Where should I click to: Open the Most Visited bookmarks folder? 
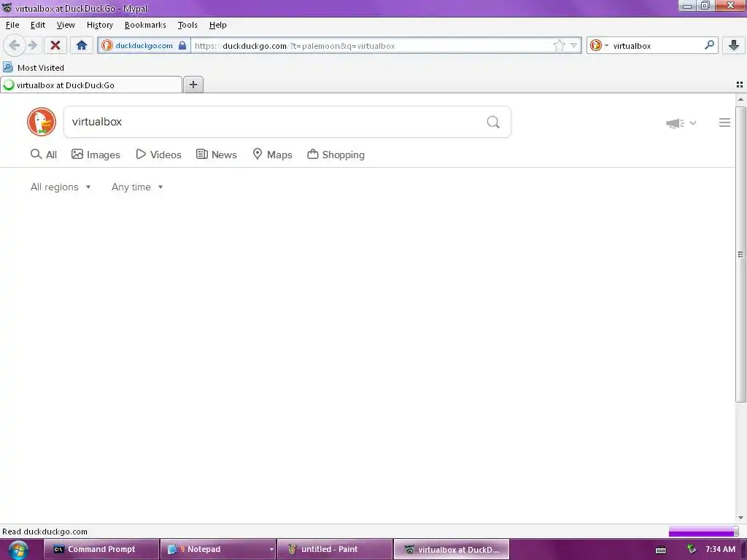34,68
